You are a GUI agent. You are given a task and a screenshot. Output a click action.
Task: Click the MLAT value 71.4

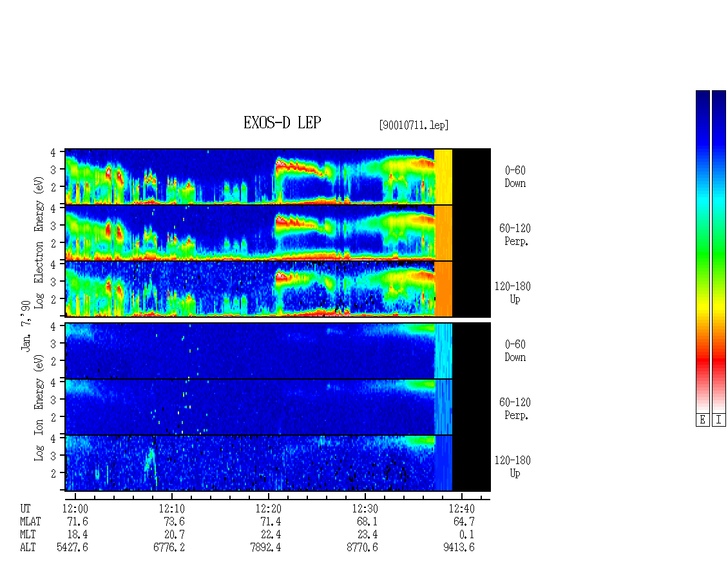click(x=271, y=521)
